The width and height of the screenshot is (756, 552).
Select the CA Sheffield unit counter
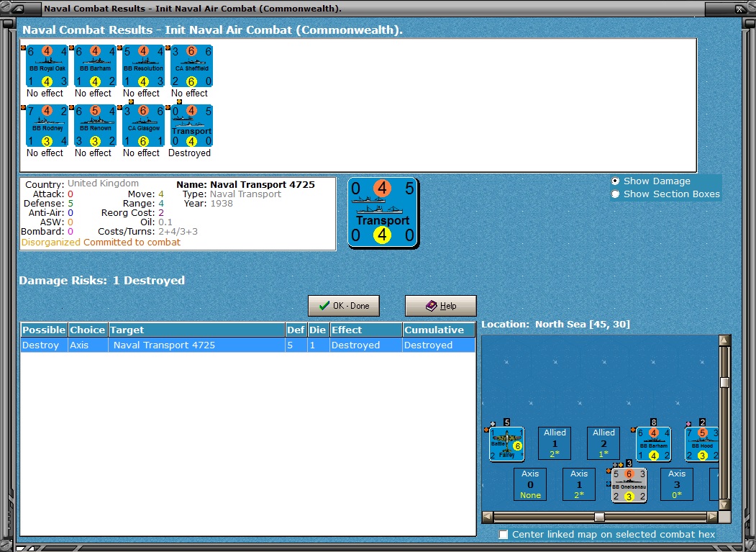tap(191, 66)
